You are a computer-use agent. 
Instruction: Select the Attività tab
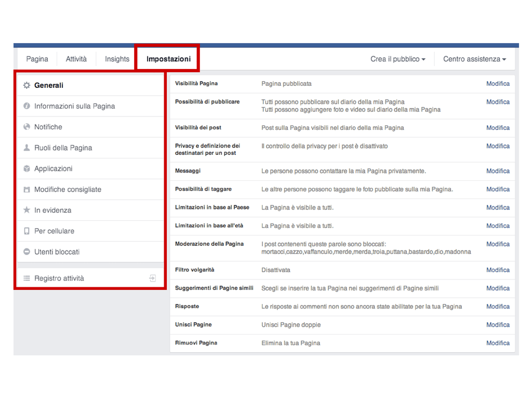(x=76, y=59)
